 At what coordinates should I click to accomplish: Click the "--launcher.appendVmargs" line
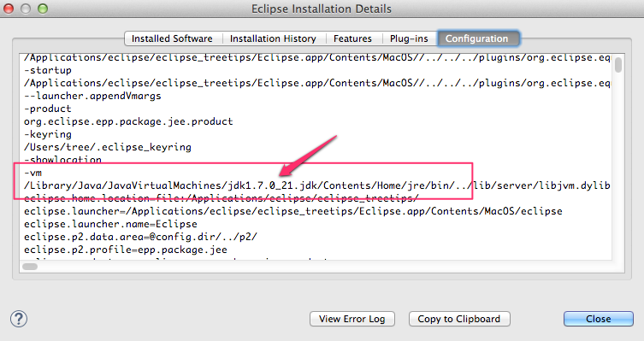click(92, 96)
